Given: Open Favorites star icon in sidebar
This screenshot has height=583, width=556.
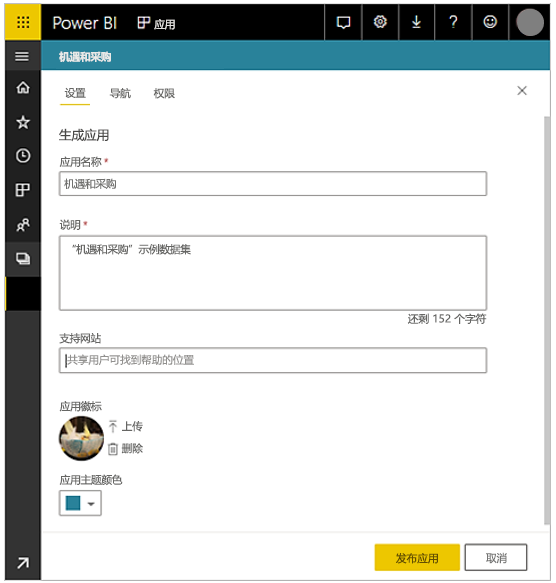Looking at the screenshot, I should click(23, 122).
